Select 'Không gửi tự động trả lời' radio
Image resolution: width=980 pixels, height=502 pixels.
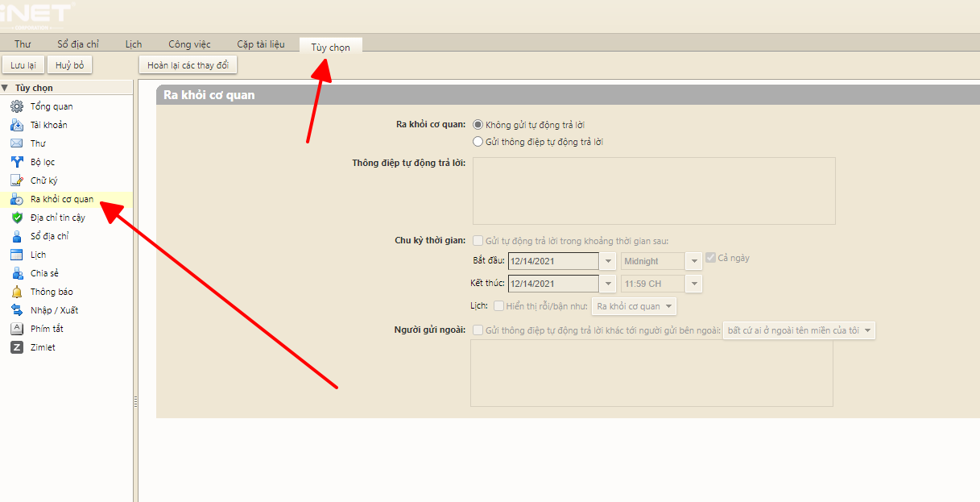[x=478, y=125]
